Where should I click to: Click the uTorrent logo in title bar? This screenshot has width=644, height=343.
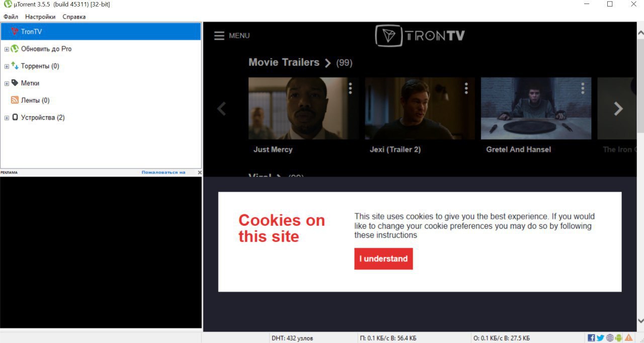pos(8,4)
